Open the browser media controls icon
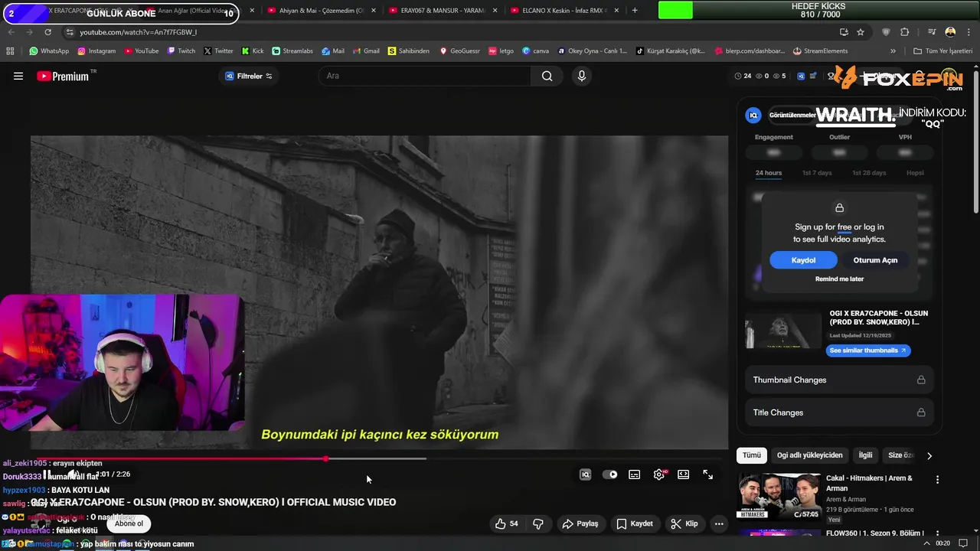The width and height of the screenshot is (980, 551). [931, 32]
